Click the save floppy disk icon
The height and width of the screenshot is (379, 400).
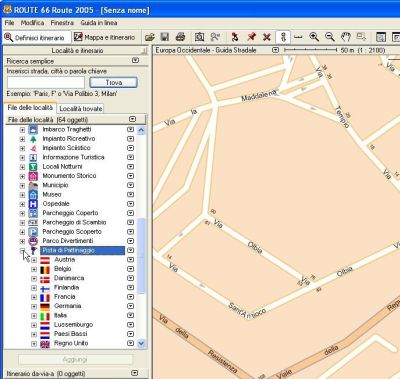tap(165, 37)
